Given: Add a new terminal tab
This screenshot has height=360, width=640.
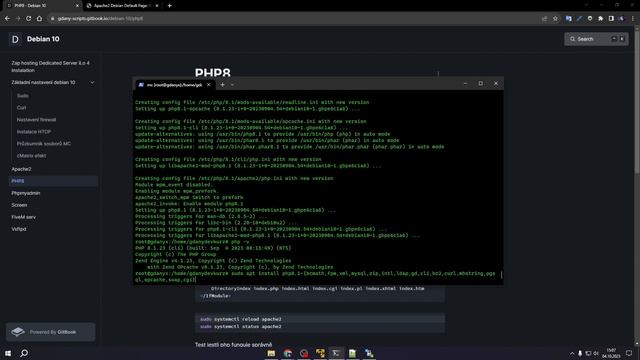Looking at the screenshot, I should click(222, 85).
